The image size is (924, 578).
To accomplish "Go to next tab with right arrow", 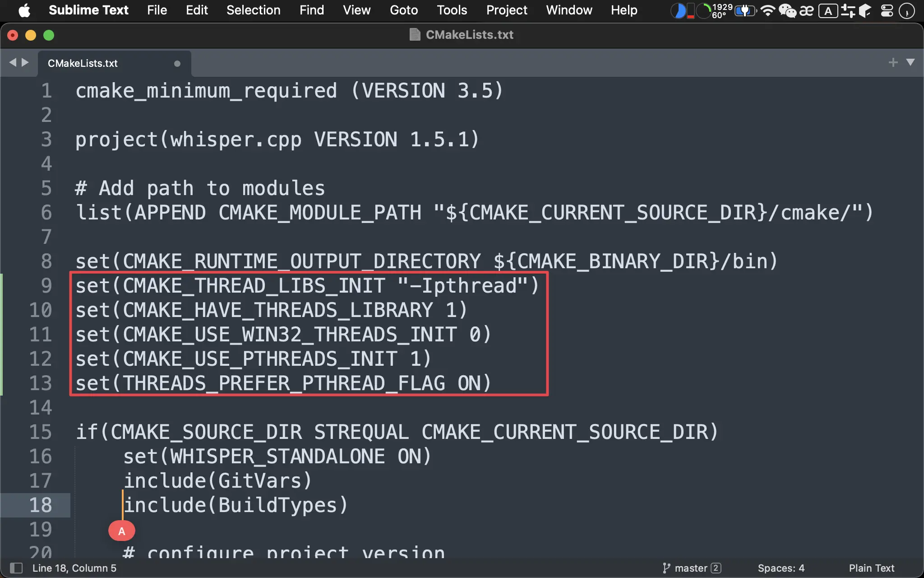I will [25, 62].
